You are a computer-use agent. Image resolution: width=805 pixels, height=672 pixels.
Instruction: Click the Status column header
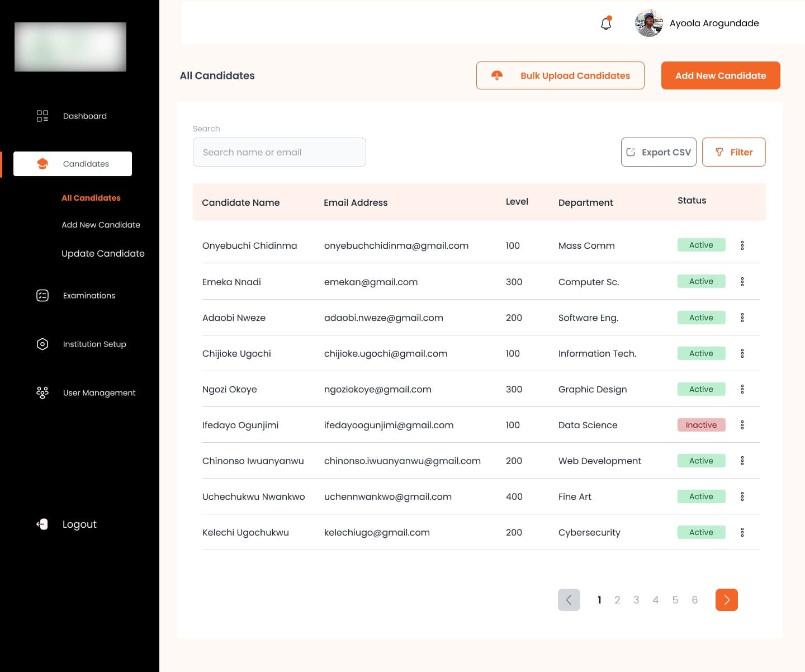point(692,200)
